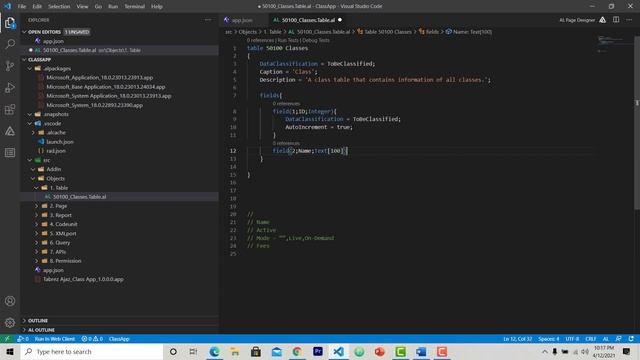Open the Extensions view icon
The image size is (640, 360).
(10, 109)
